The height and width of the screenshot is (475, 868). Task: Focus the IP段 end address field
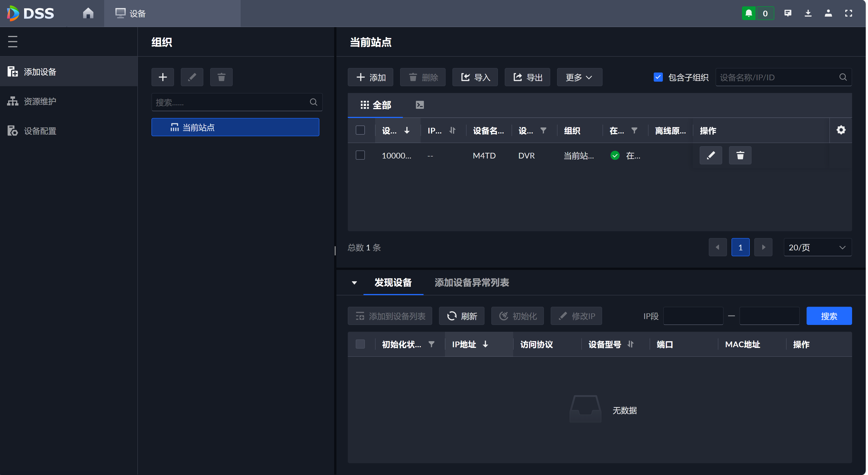click(x=770, y=316)
